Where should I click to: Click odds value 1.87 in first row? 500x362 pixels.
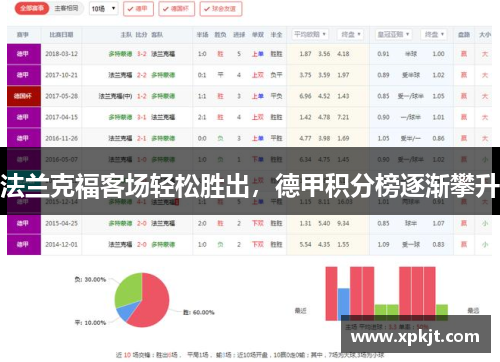305,54
